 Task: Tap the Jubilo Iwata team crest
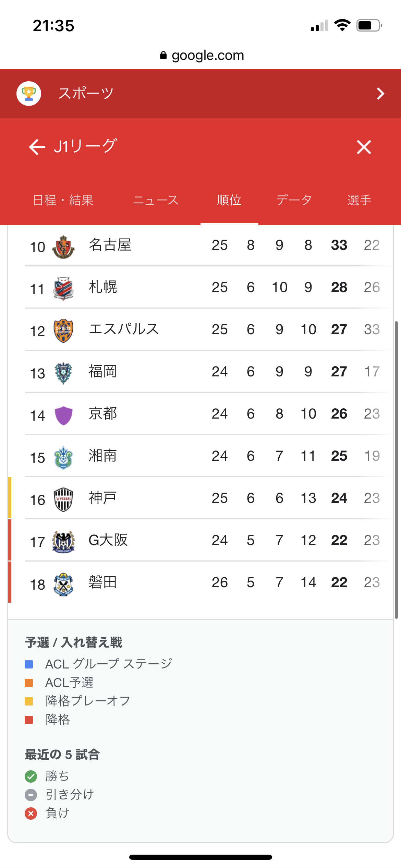pos(63,584)
